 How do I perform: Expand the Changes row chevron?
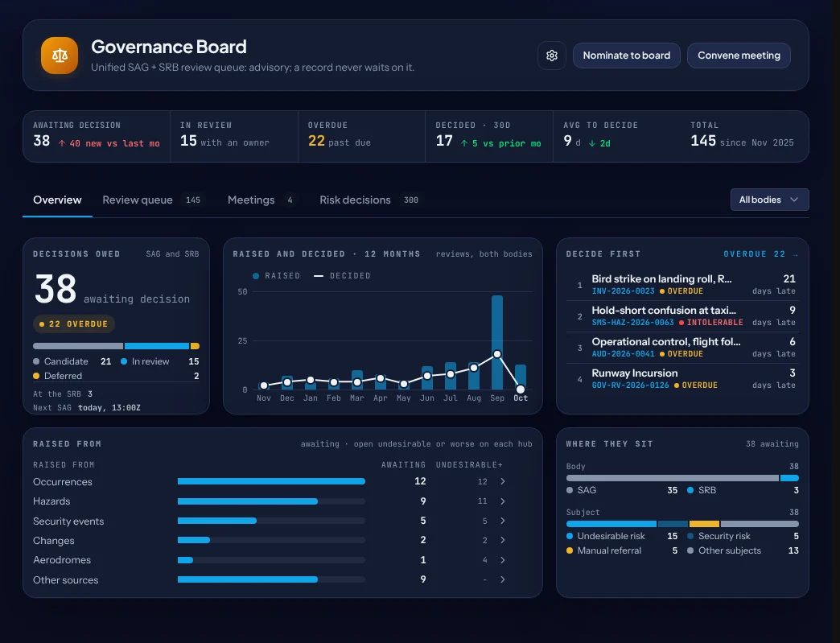503,540
